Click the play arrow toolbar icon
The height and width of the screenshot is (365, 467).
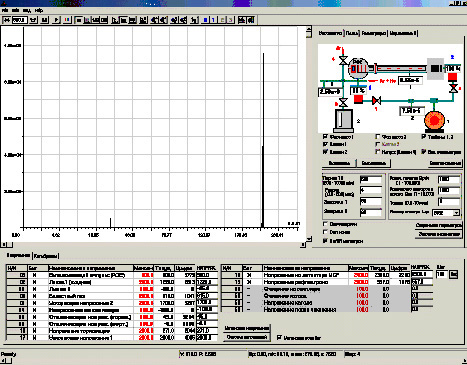click(x=56, y=20)
